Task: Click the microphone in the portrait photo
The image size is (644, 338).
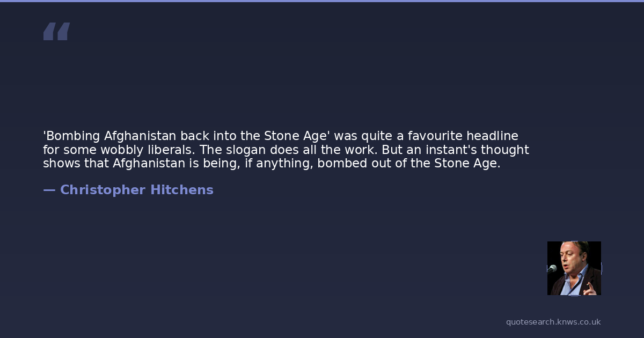Action: [x=552, y=268]
